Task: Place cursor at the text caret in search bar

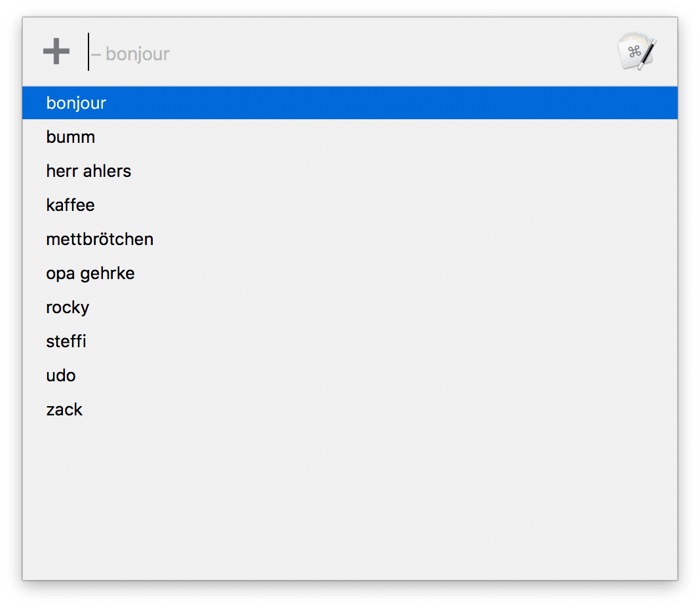Action: (x=88, y=52)
